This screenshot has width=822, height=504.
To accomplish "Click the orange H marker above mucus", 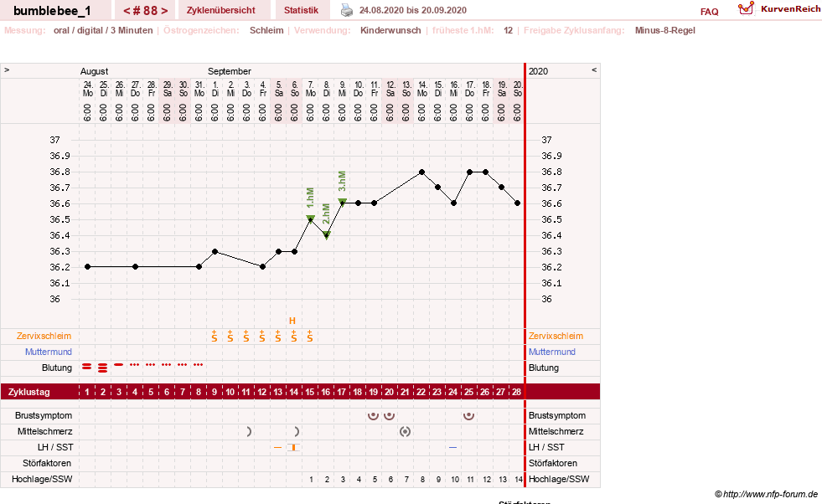I will click(292, 321).
